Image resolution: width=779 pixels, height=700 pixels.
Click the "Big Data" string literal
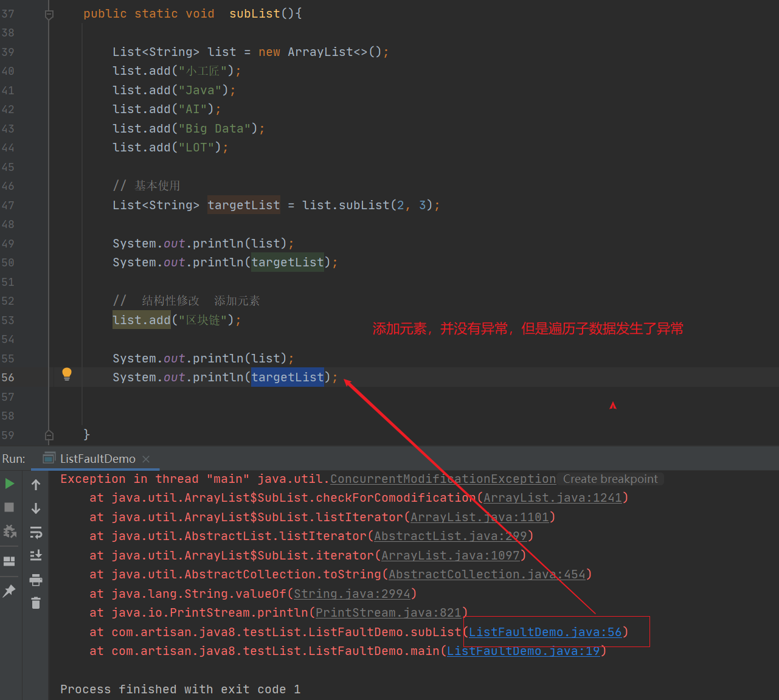point(215,128)
